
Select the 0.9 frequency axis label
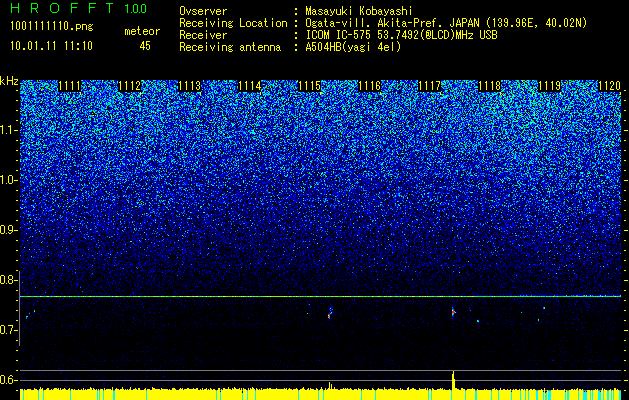click(9, 230)
